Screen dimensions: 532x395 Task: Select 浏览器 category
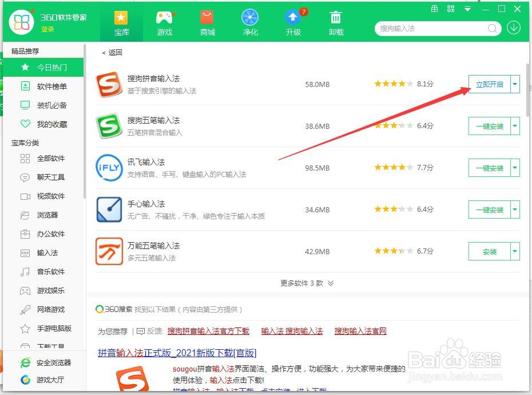coord(43,215)
